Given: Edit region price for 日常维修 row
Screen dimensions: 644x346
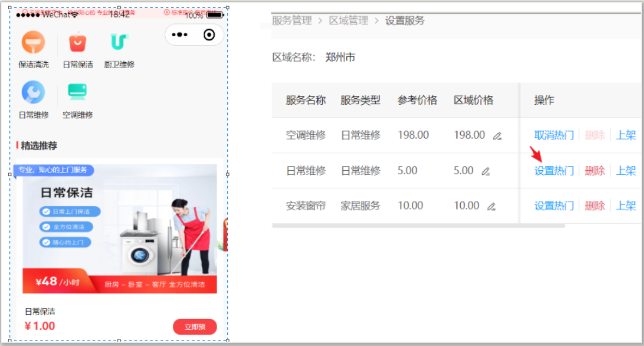Looking at the screenshot, I should pyautogui.click(x=486, y=171).
